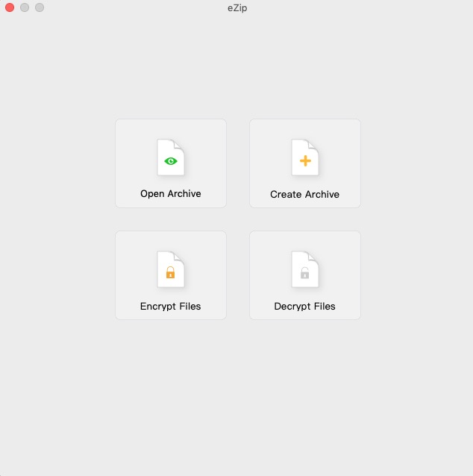Viewport: 473px width, 476px height.
Task: Open the Create Archive card with the plus icon
Action: click(x=305, y=163)
